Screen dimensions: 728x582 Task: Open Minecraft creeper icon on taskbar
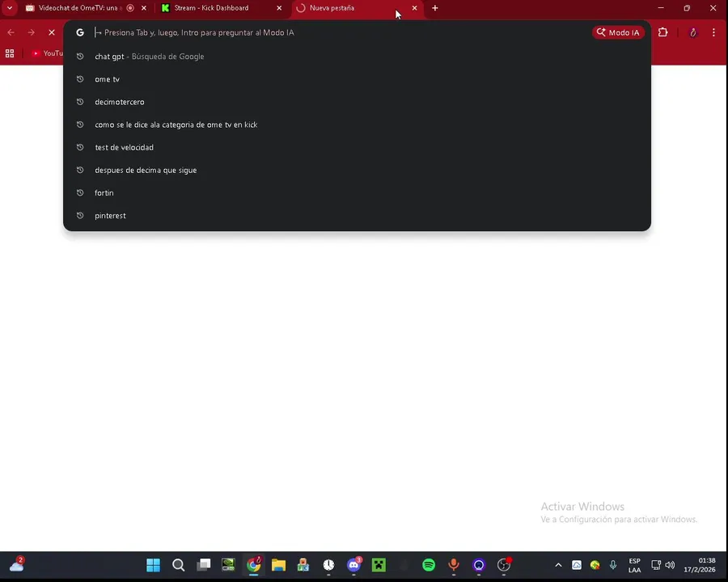pyautogui.click(x=379, y=565)
